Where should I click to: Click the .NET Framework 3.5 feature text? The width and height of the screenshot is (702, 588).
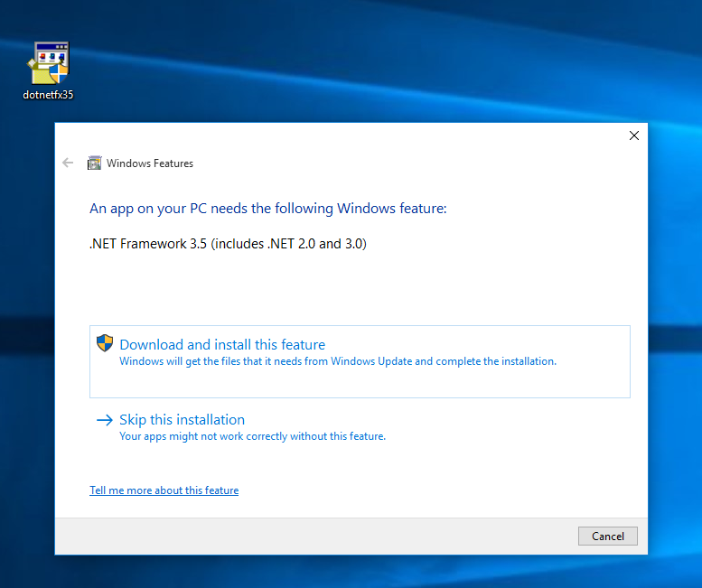(x=228, y=244)
